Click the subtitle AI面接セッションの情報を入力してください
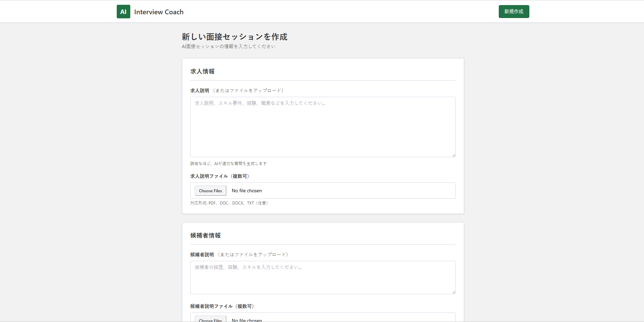This screenshot has width=644, height=322. (x=228, y=47)
